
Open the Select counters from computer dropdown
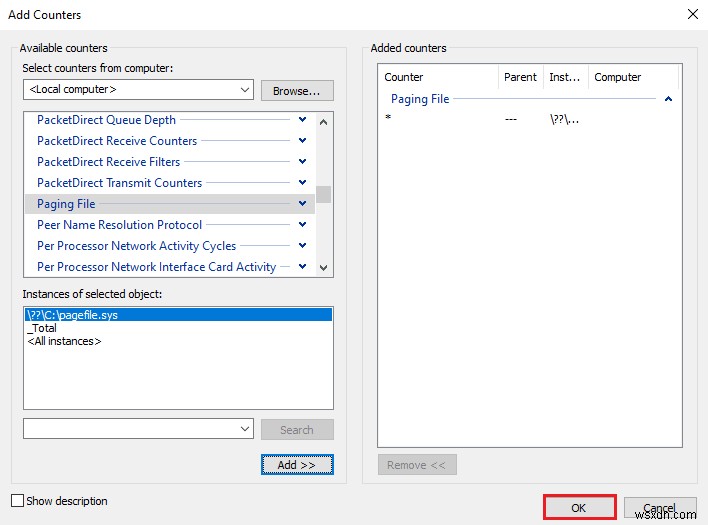point(245,90)
